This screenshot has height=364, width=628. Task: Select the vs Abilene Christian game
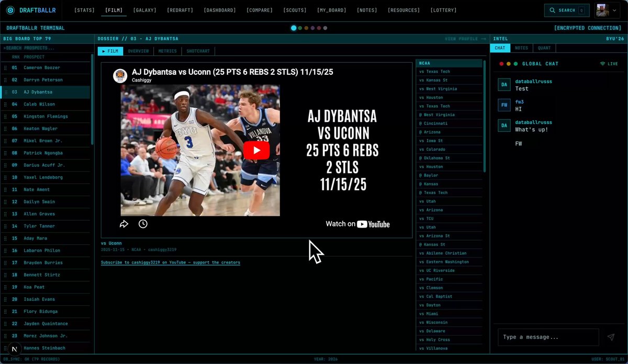[449, 253]
